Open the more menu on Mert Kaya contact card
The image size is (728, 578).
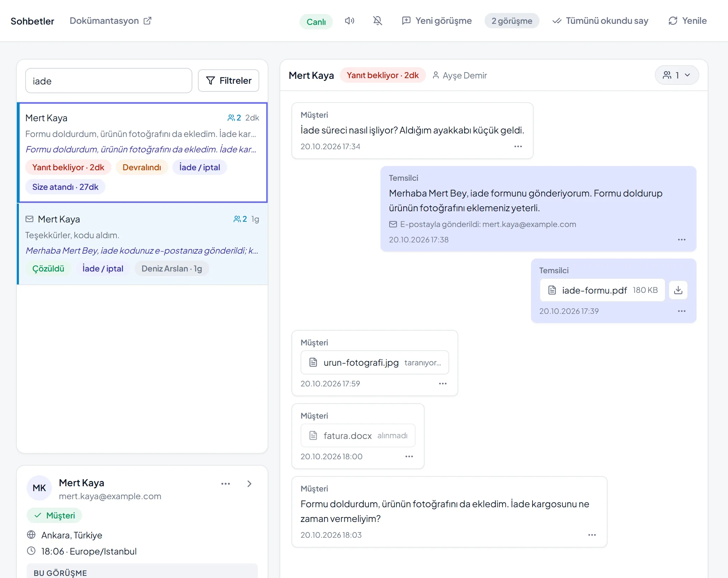226,484
